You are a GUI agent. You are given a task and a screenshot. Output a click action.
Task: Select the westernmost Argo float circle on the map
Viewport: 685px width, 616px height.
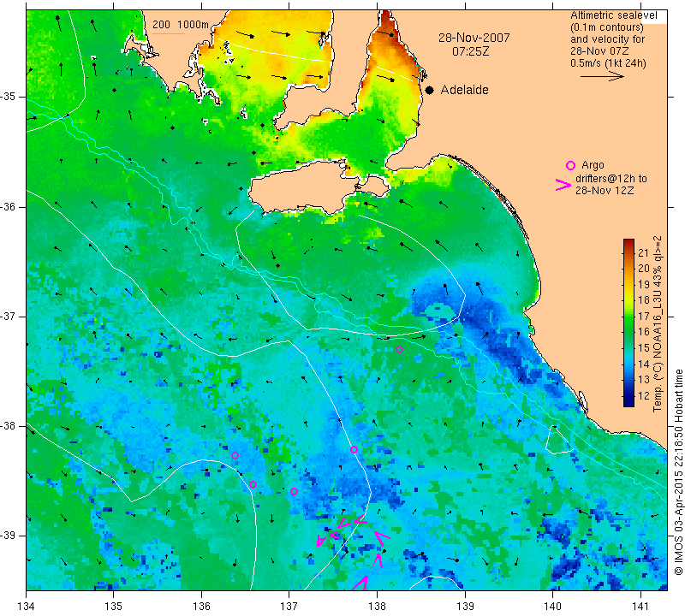coord(235,455)
